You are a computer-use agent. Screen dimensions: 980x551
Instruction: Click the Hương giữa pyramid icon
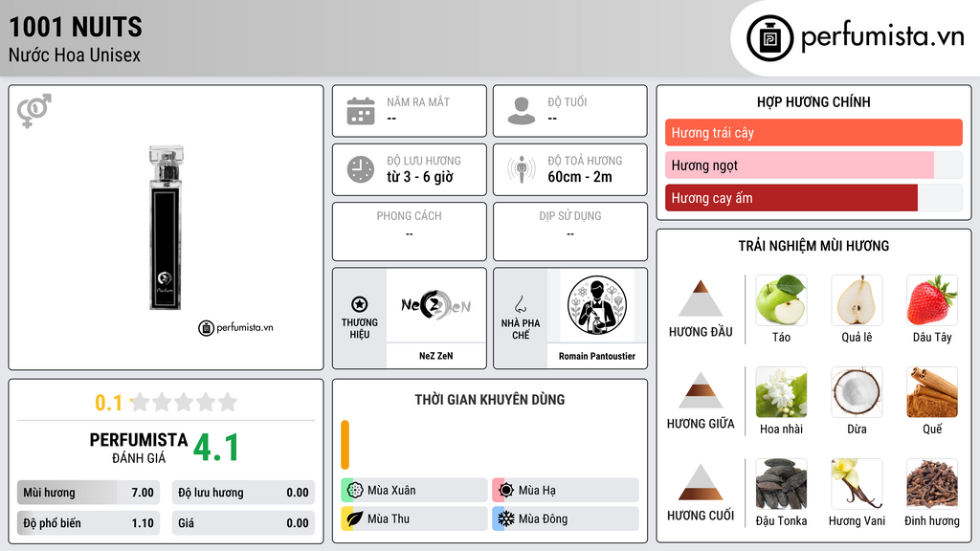coord(701,390)
